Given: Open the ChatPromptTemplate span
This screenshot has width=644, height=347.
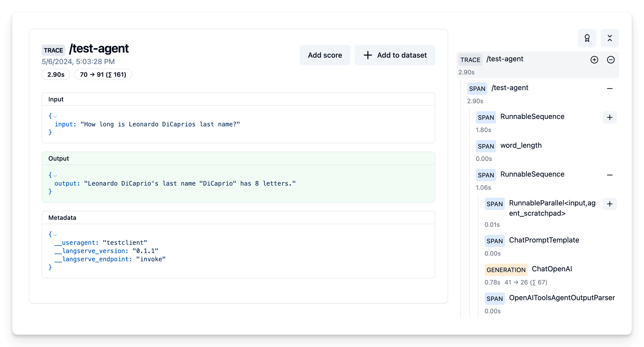Looking at the screenshot, I should click(x=544, y=240).
